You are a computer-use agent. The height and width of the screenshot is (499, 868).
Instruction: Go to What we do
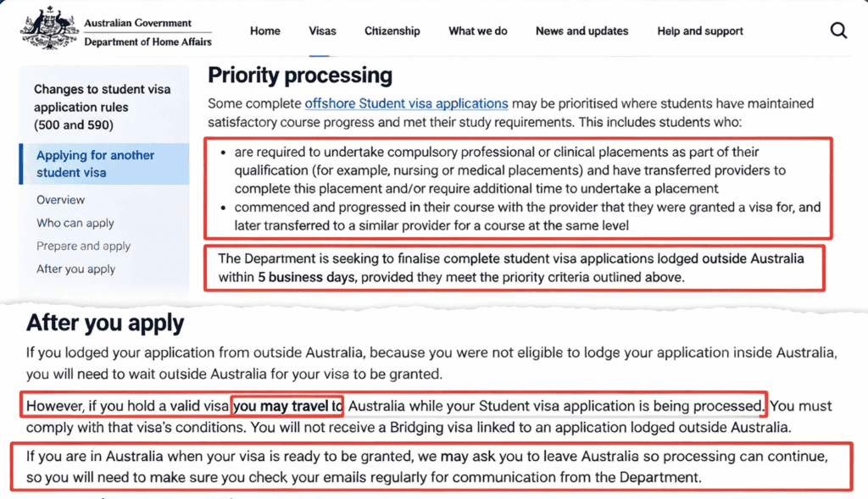pyautogui.click(x=478, y=31)
